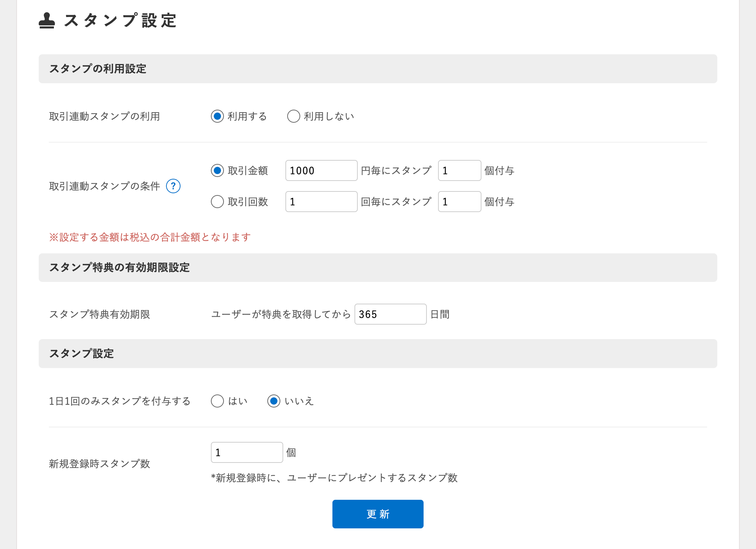Select the 取引回数 condition option
756x549 pixels.
click(217, 202)
